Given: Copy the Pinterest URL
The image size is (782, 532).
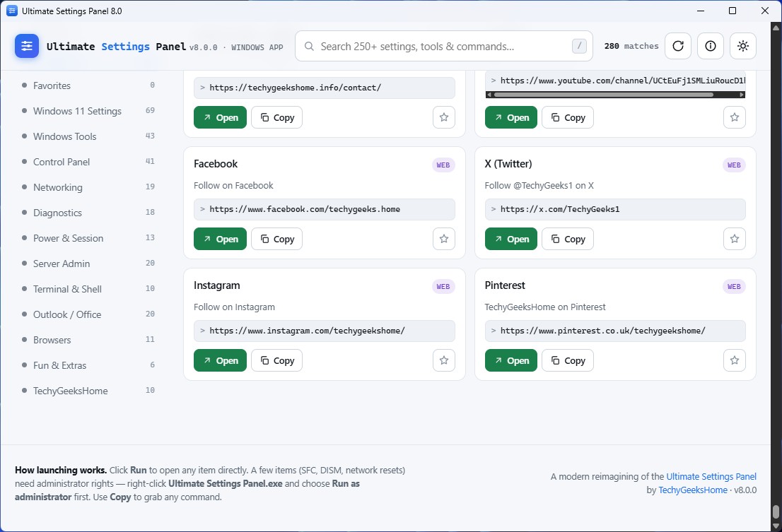Looking at the screenshot, I should tap(568, 360).
